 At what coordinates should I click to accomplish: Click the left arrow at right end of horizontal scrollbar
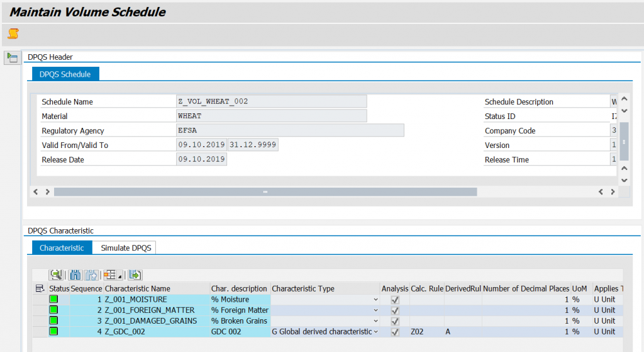pos(601,191)
